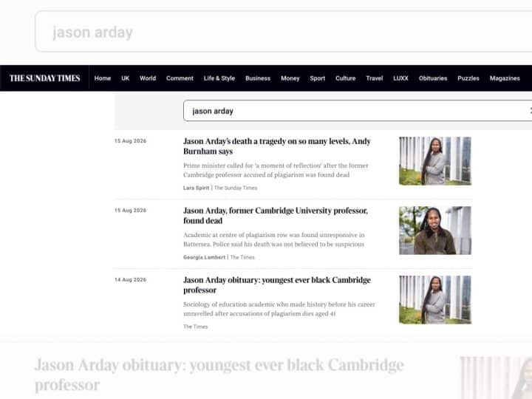Click thumbnail for the Andy Burnham article
The image size is (532, 399).
(x=435, y=161)
